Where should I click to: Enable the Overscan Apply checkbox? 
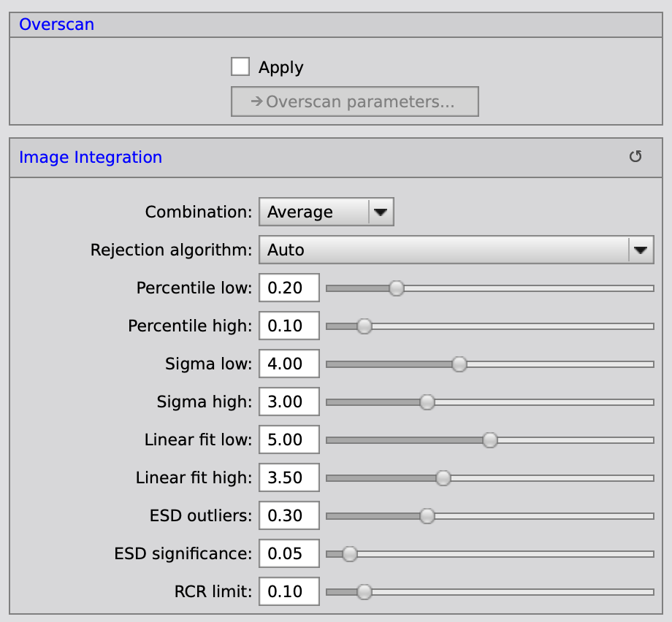pyautogui.click(x=240, y=67)
